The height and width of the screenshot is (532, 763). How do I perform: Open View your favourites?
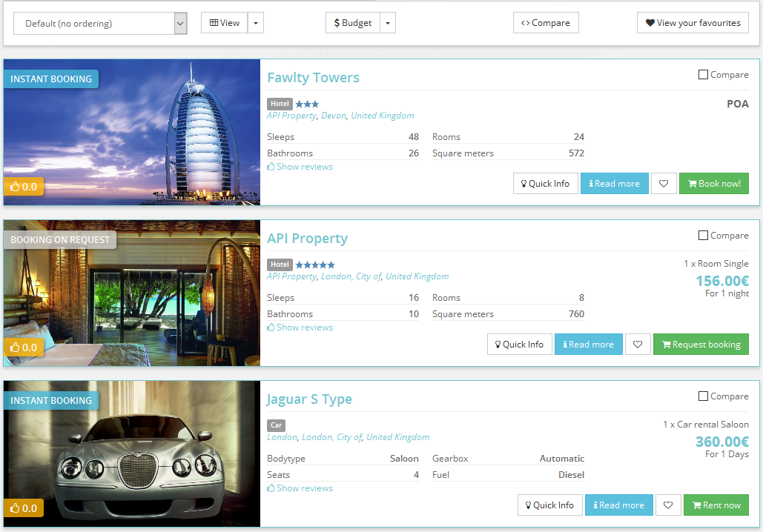[693, 23]
